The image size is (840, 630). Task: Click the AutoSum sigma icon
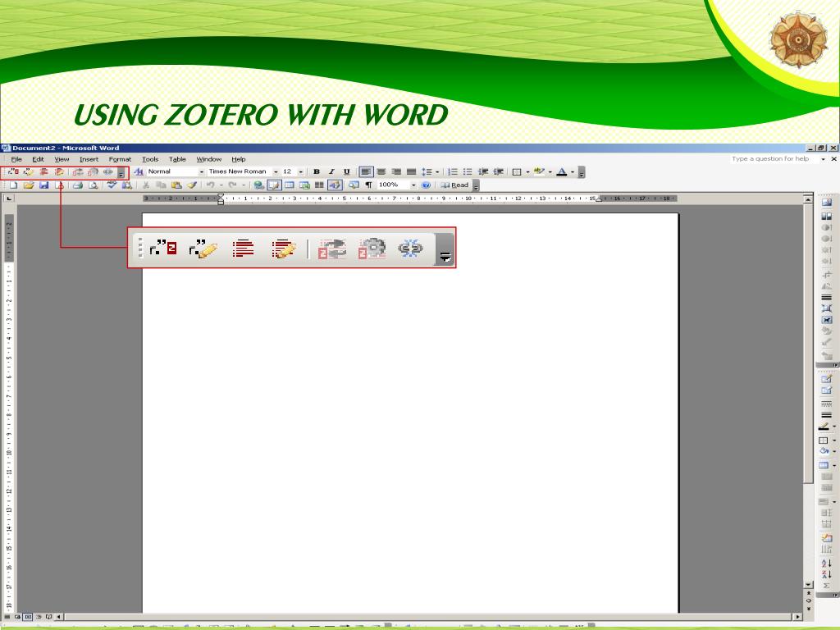(827, 586)
